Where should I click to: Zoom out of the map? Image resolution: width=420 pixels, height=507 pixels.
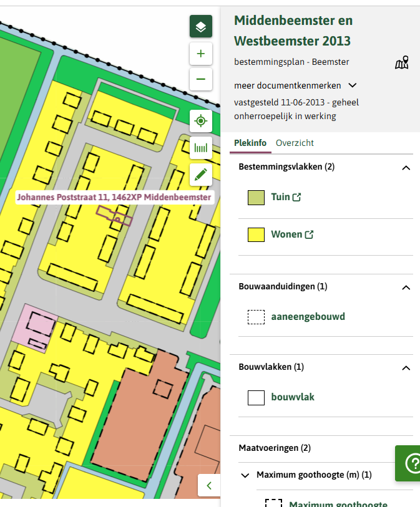201,79
